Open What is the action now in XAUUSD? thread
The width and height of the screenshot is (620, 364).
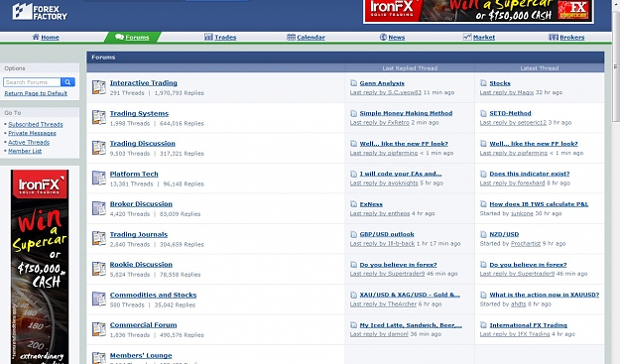pyautogui.click(x=545, y=295)
